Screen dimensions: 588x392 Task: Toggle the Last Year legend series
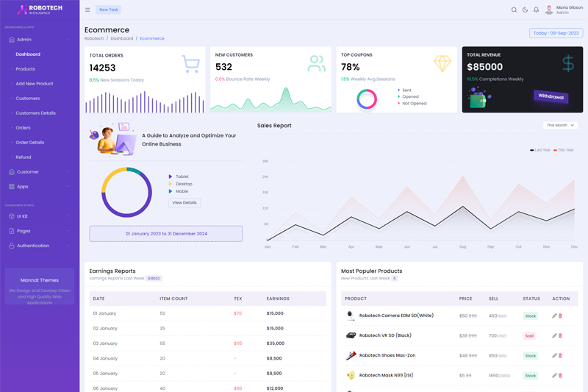[540, 150]
